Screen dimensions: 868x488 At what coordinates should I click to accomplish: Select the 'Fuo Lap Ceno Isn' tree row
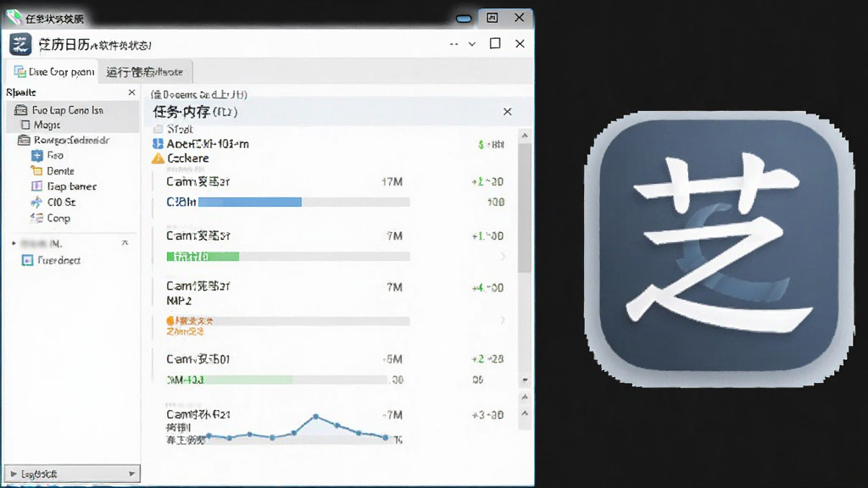(73, 110)
